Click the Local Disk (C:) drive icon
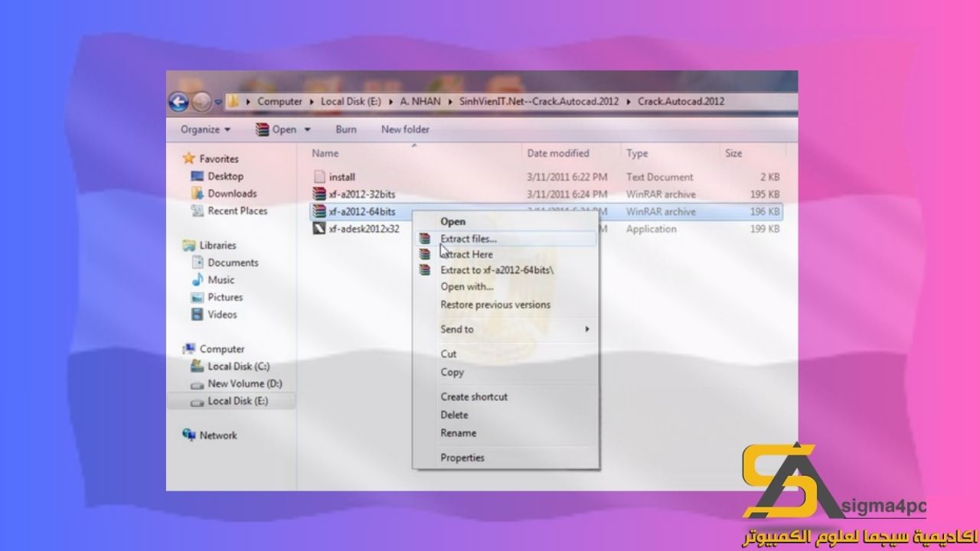The height and width of the screenshot is (551, 980). click(197, 367)
